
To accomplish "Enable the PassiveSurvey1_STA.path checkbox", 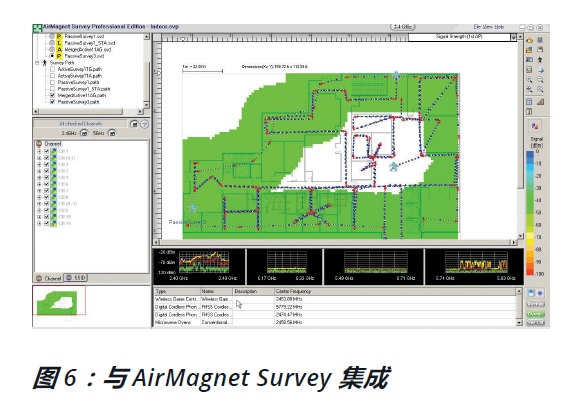I will (x=52, y=89).
